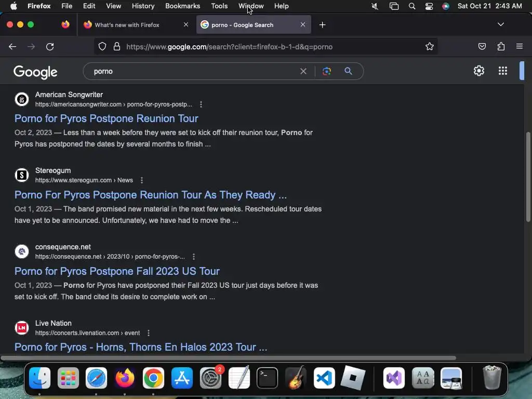Open Stereogum Postpone Reunion Tour As They Ready link
532x399 pixels.
[x=151, y=195]
